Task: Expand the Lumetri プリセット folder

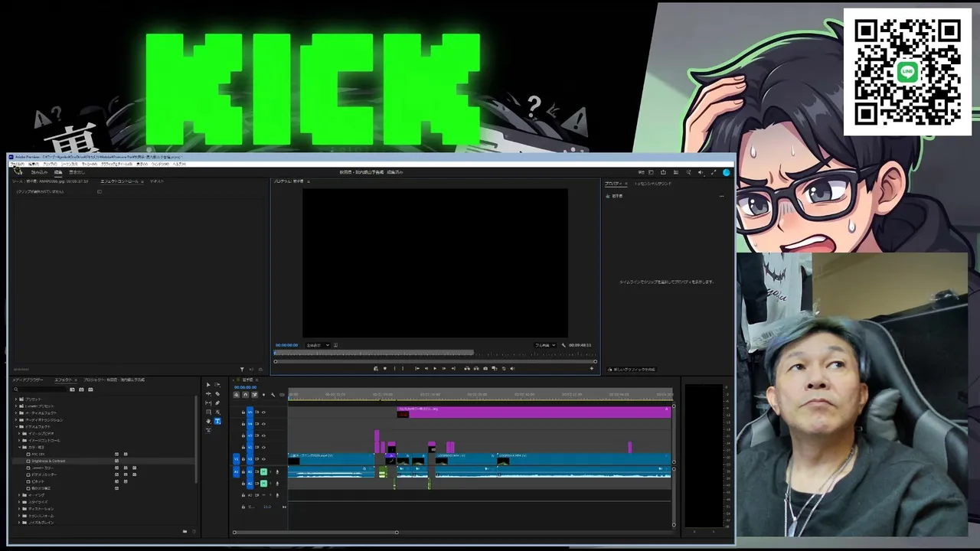Action: click(16, 406)
